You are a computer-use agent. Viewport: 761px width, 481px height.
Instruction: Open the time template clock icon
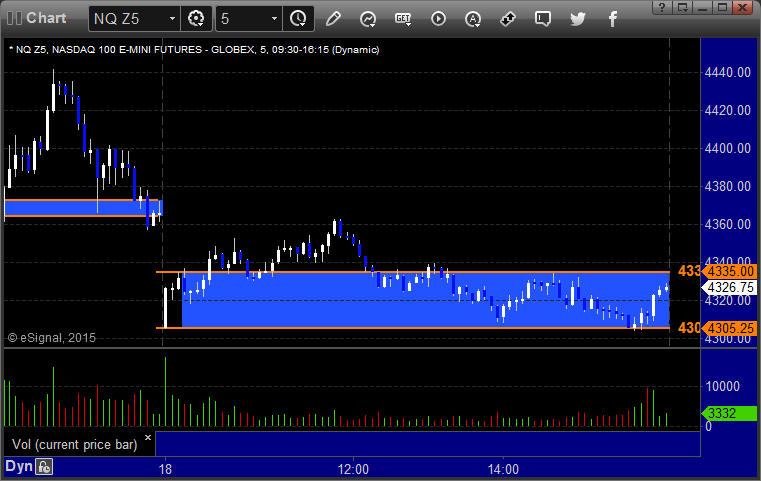pyautogui.click(x=298, y=19)
